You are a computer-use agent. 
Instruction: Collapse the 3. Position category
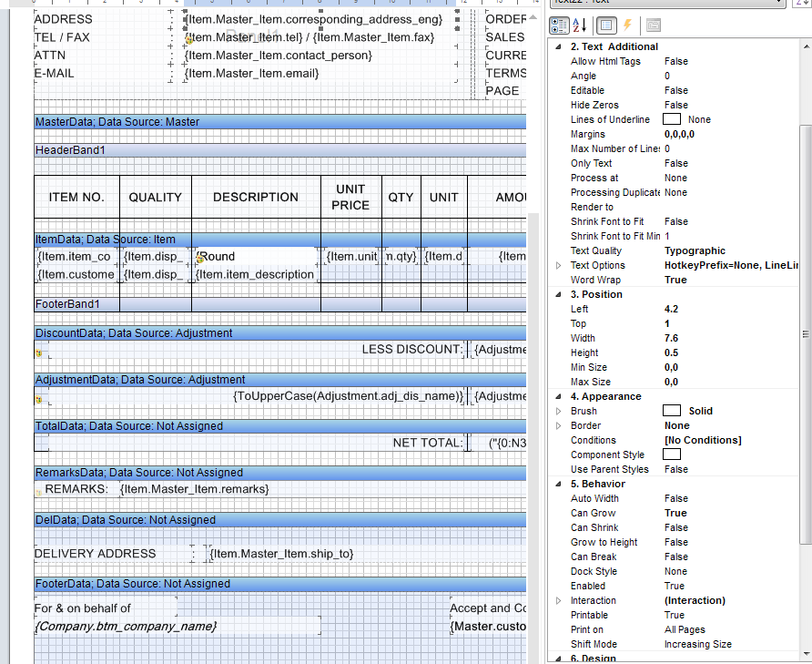[558, 294]
